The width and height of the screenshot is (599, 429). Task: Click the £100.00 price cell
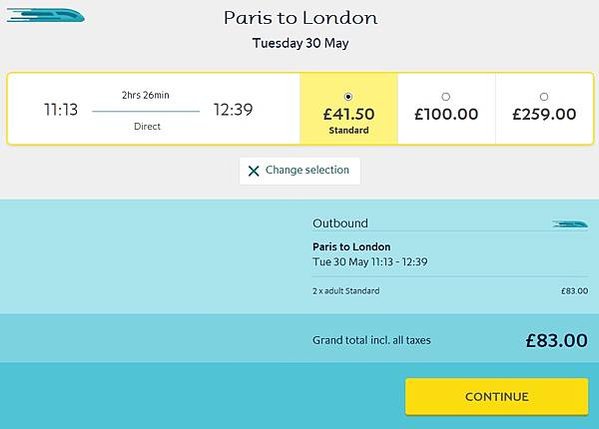(x=446, y=108)
